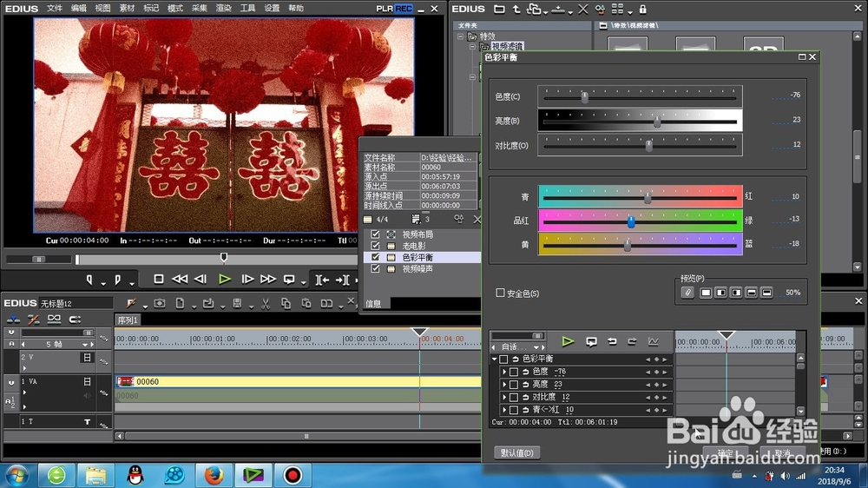
Task: Select the full-frame preview mode button
Action: [x=706, y=293]
